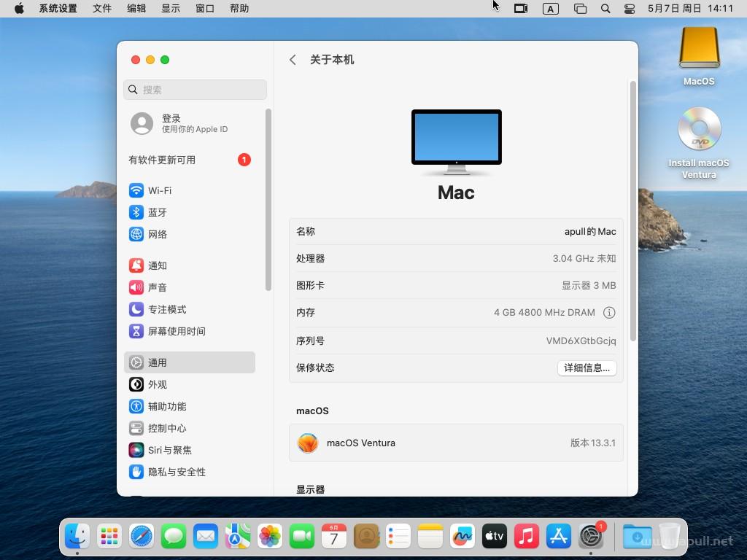This screenshot has width=747, height=560.
Task: Click the info icon beside 内存
Action: click(x=609, y=312)
